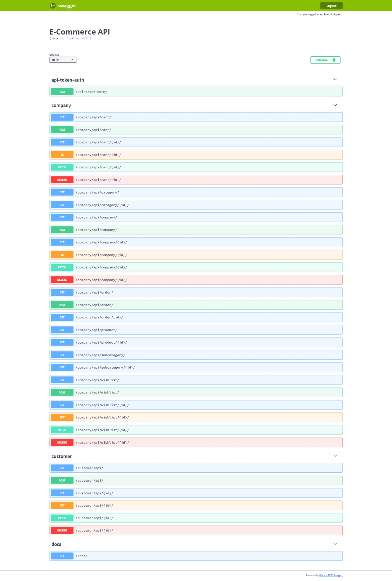The width and height of the screenshot is (392, 581).
Task: Click the Sakshi Uppoor username text
Action: click(x=333, y=14)
